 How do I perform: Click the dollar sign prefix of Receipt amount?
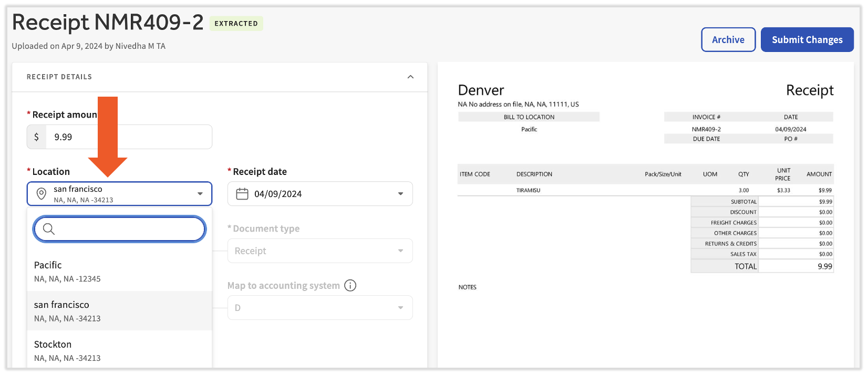pyautogui.click(x=36, y=137)
